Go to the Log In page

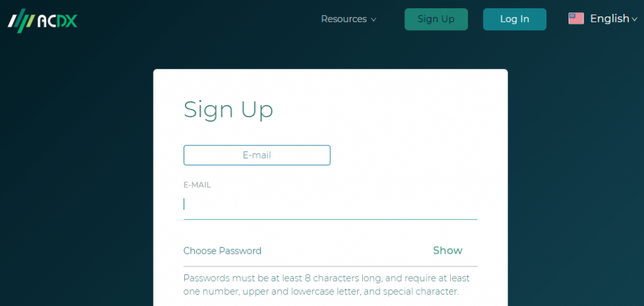coord(514,19)
